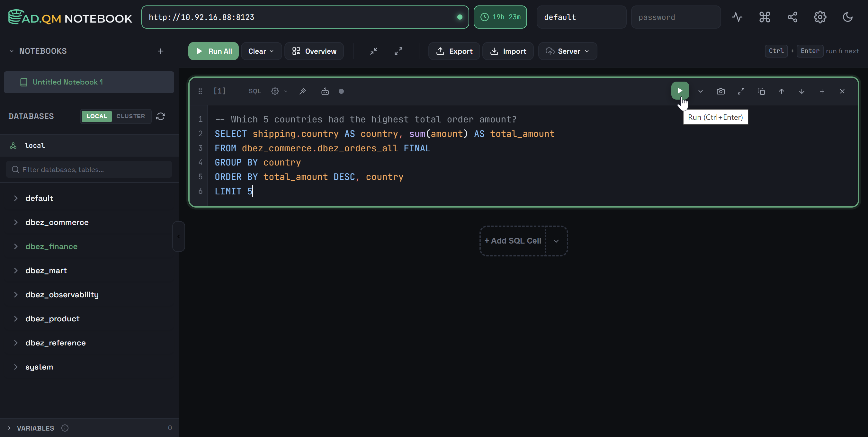Open the activity monitor pulse icon
Image resolution: width=868 pixels, height=437 pixels.
point(737,17)
